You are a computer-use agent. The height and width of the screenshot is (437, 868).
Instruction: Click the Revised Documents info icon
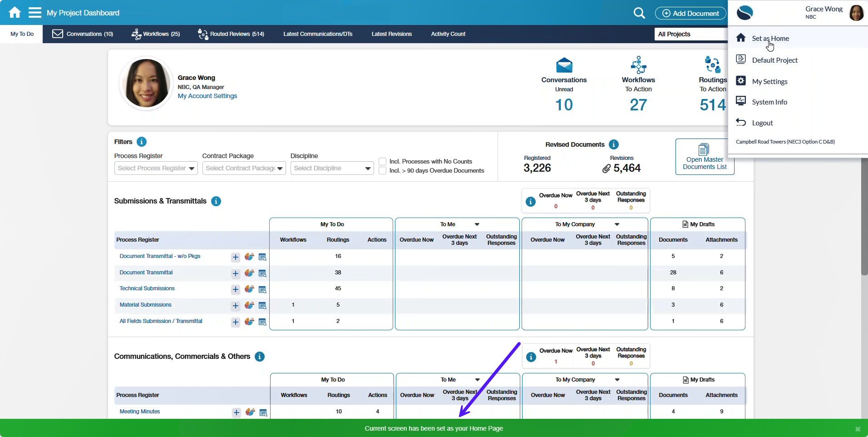pos(614,144)
